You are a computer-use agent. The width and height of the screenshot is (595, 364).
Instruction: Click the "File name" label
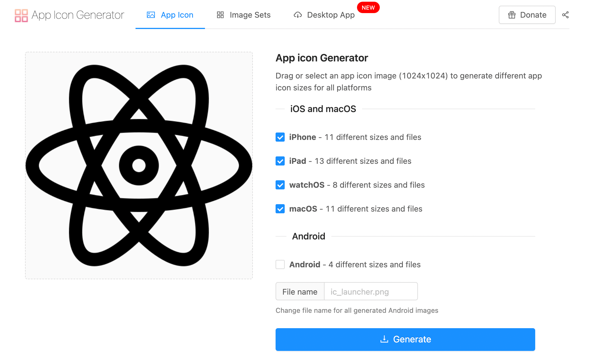pos(300,291)
